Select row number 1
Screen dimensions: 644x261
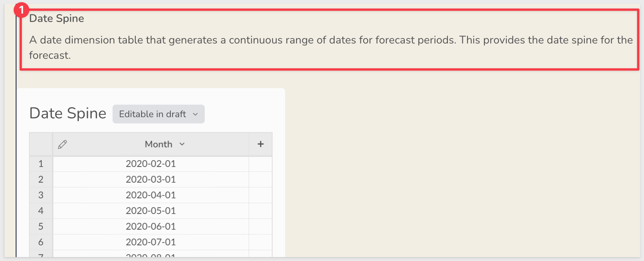41,164
